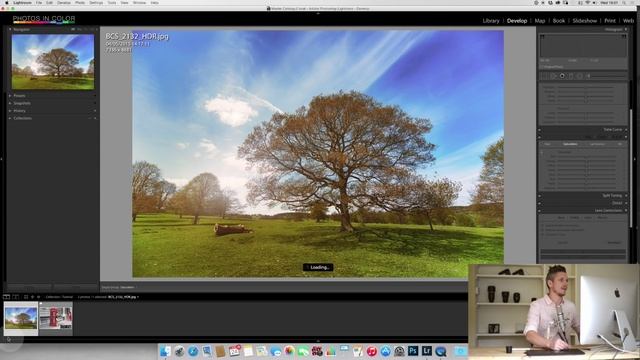Open the Target Group Saturation dropdown in toolbar
The width and height of the screenshot is (640, 360).
click(x=128, y=287)
